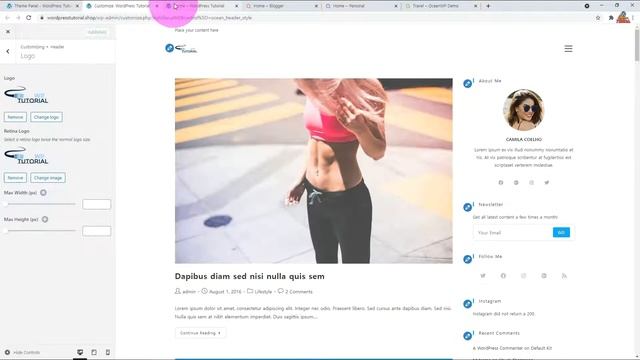The width and height of the screenshot is (640, 360).
Task: Open the hamburger menu in site header
Action: [568, 49]
